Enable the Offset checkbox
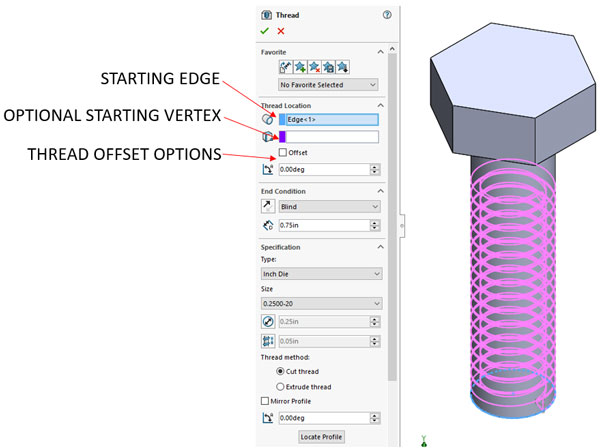 (x=283, y=153)
